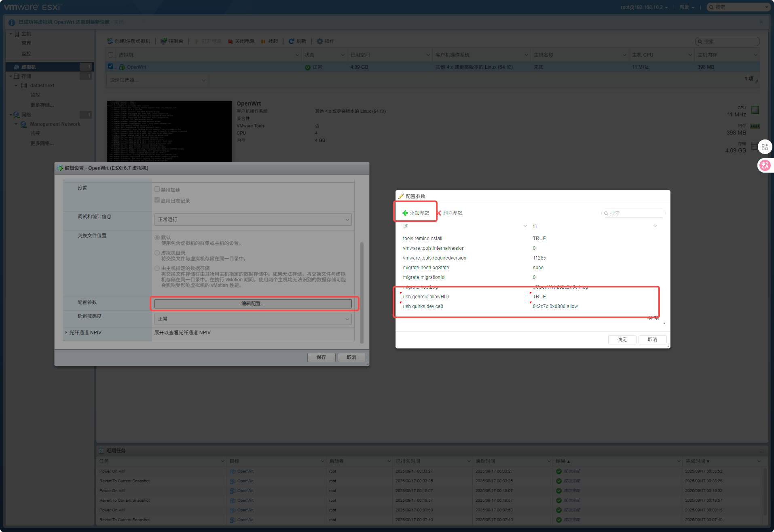Toggle the Enable logging checkbox
The image size is (774, 532).
[157, 200]
